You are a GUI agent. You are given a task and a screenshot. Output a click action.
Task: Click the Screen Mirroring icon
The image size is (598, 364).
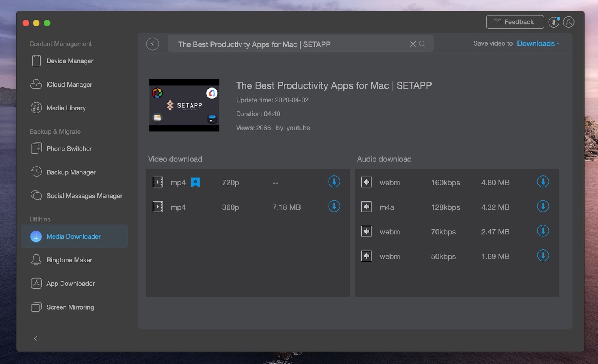click(36, 307)
